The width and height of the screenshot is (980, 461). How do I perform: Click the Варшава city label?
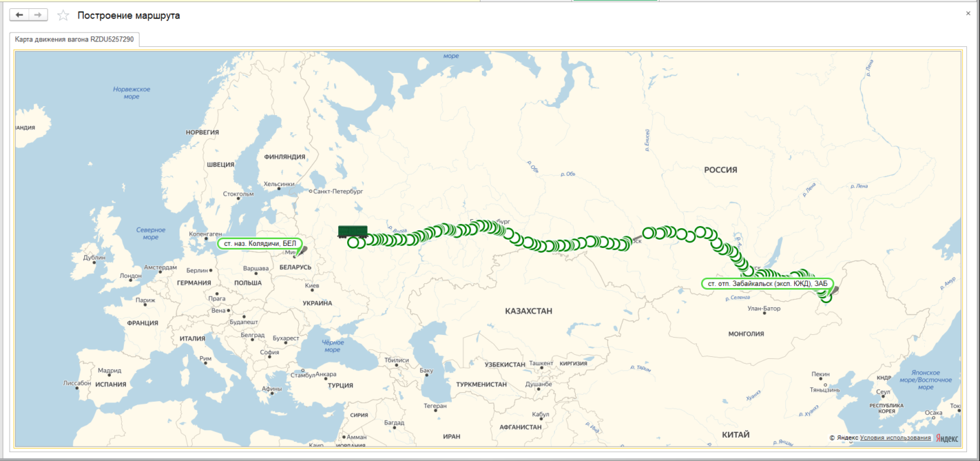[256, 268]
